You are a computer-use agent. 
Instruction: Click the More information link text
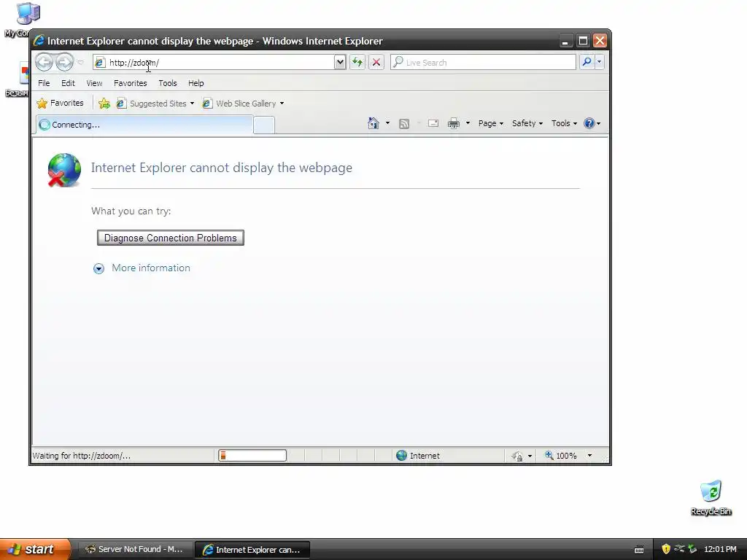coord(151,268)
